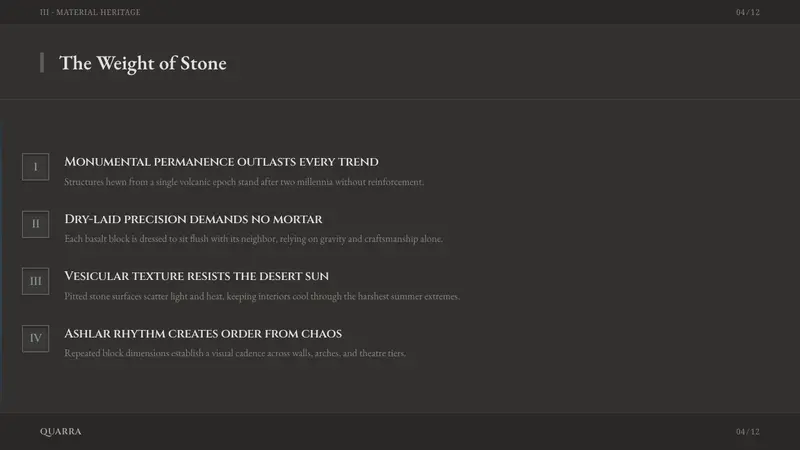Click the sentence starting "Repeated block dimensions establish"
The width and height of the screenshot is (800, 450).
click(235, 353)
